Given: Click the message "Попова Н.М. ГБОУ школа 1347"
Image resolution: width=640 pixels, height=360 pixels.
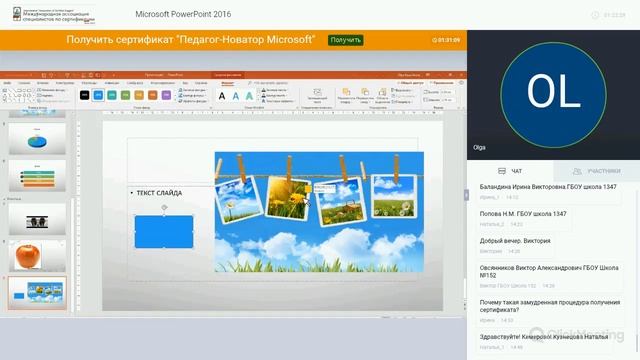Looking at the screenshot, I should (523, 214).
